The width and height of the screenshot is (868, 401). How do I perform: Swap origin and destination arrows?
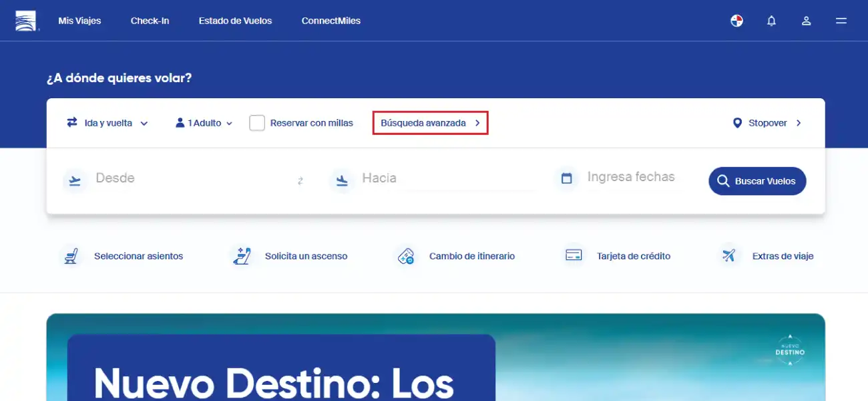(x=300, y=180)
